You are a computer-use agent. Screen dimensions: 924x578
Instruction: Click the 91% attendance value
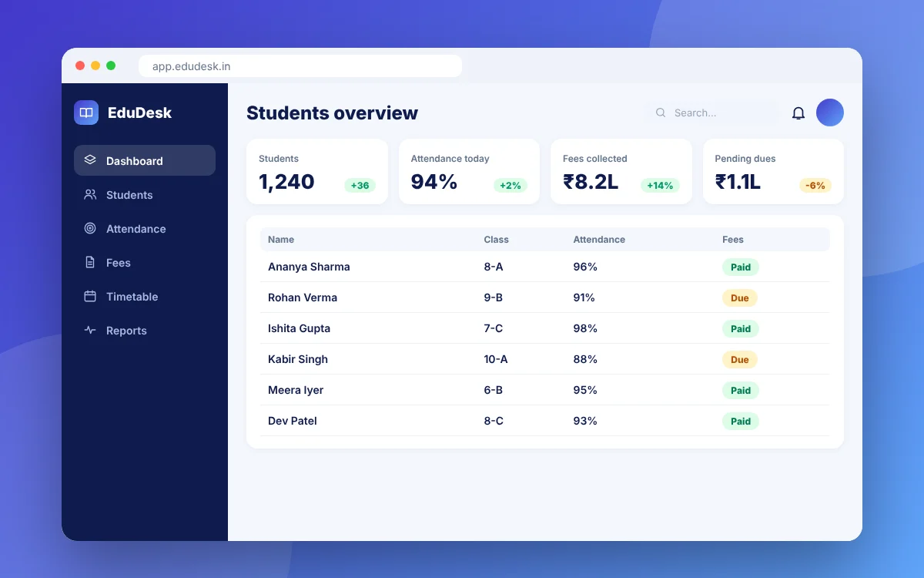pyautogui.click(x=584, y=297)
